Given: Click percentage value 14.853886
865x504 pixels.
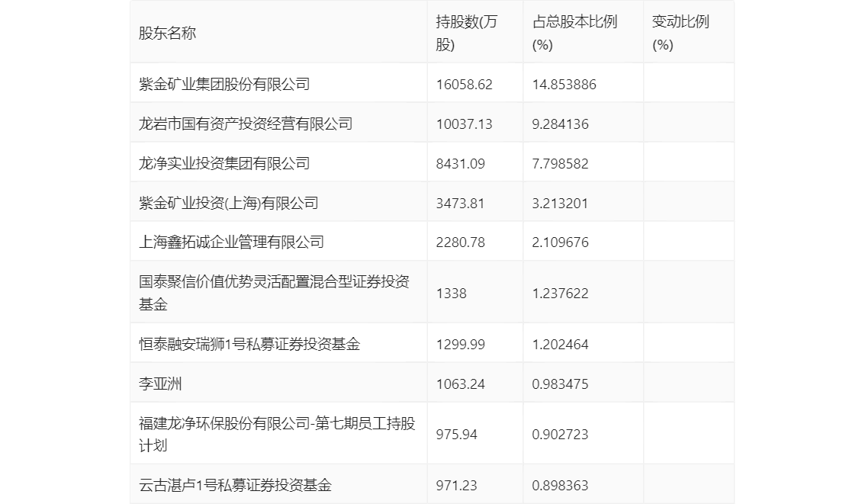Looking at the screenshot, I should tap(564, 85).
